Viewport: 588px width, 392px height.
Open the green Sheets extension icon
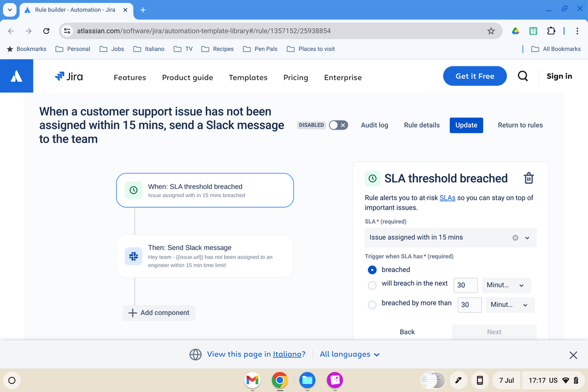[533, 31]
